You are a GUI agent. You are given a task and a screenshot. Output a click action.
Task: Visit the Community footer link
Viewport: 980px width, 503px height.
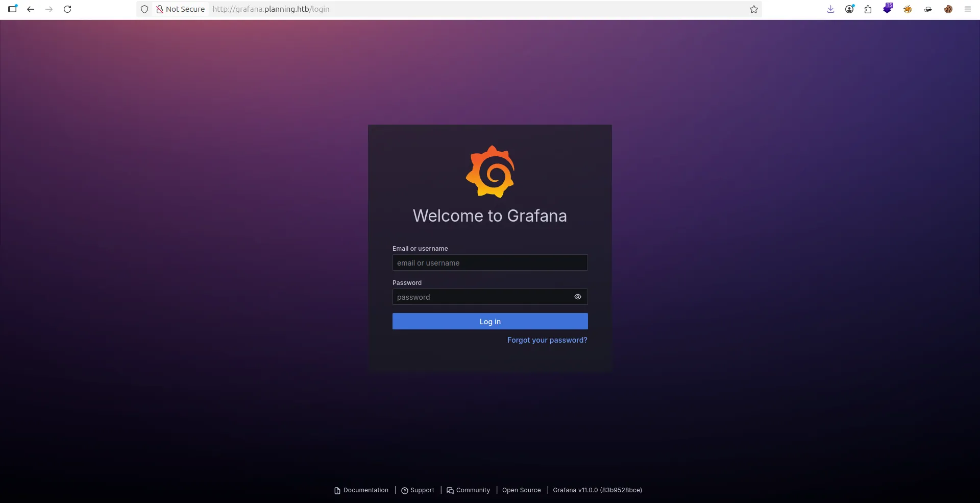pyautogui.click(x=472, y=490)
